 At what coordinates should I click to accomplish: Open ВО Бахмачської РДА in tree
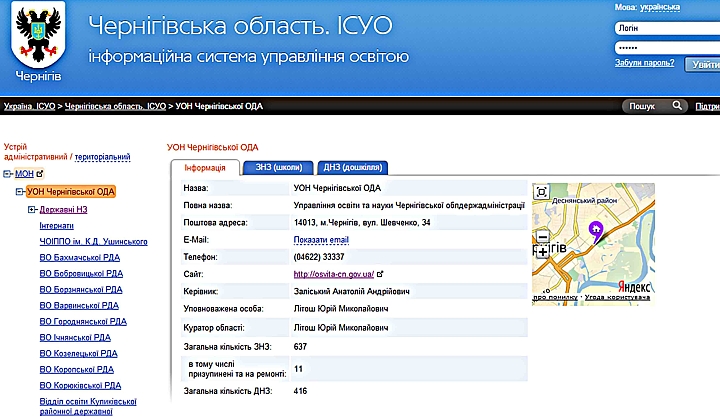coord(81,257)
